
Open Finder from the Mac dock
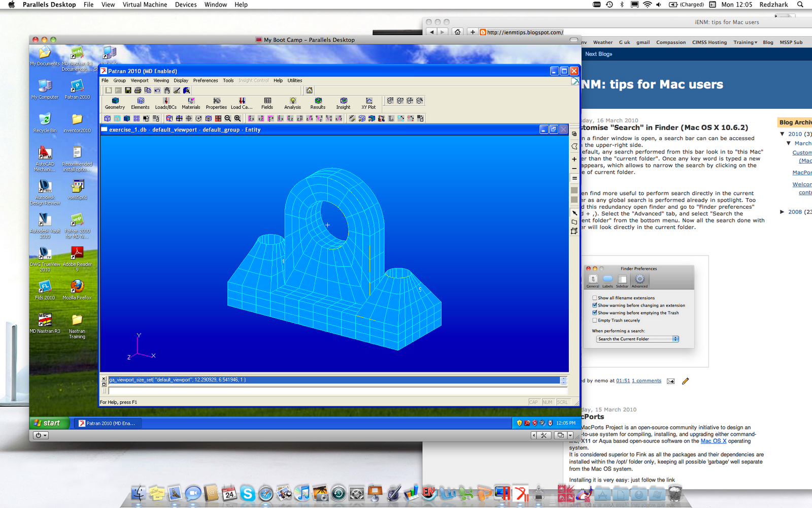(x=139, y=493)
